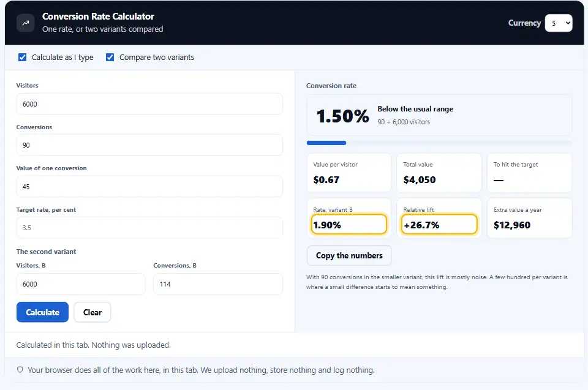This screenshot has width=588, height=390.
Task: Click the Extra value a year label
Action: point(518,210)
